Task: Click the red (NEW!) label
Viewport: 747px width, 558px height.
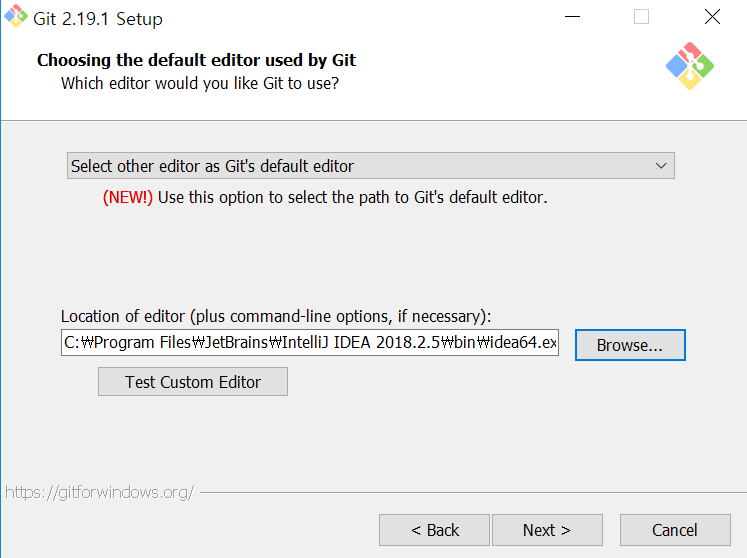Action: 128,197
